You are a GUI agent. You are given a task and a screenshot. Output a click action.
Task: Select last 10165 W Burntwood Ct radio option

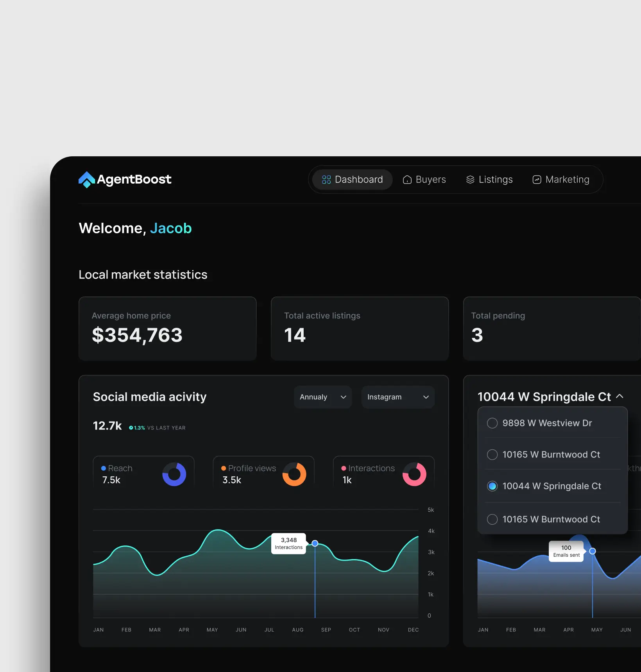(492, 519)
